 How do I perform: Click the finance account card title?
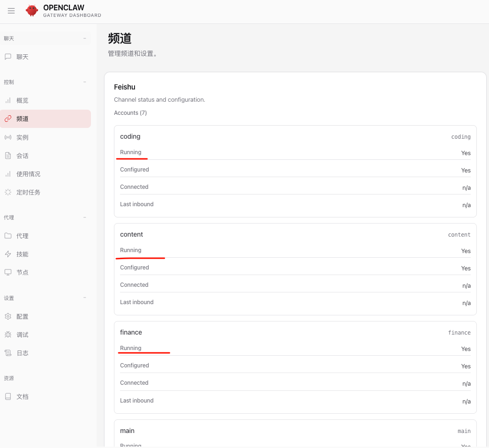coord(131,332)
